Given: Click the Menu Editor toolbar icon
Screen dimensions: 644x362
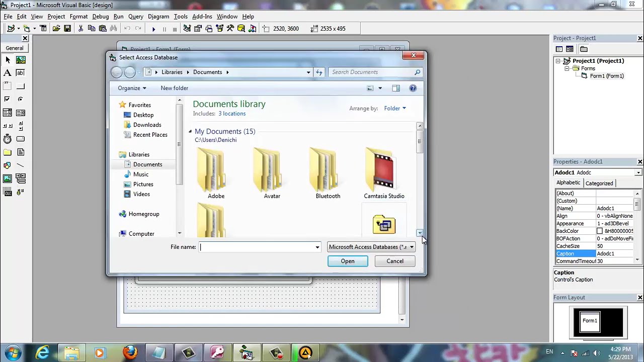Looking at the screenshot, I should pos(43,29).
